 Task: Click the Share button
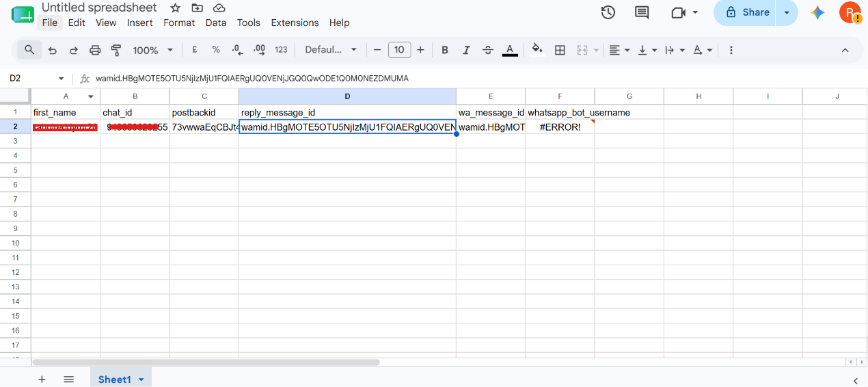[x=746, y=12]
